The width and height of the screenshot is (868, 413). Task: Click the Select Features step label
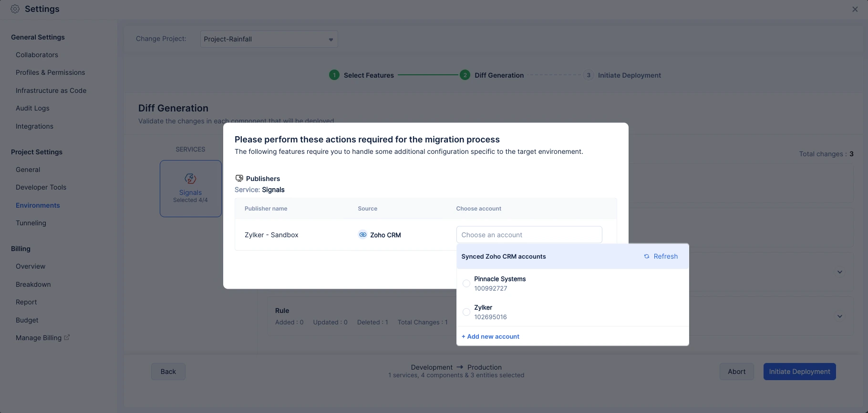click(x=369, y=75)
